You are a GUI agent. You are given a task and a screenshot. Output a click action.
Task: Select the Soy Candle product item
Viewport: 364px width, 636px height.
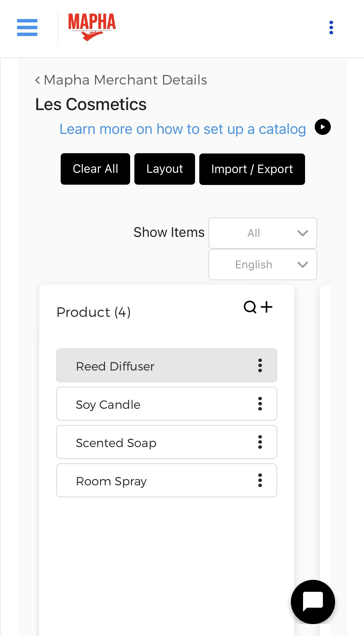[x=167, y=404]
